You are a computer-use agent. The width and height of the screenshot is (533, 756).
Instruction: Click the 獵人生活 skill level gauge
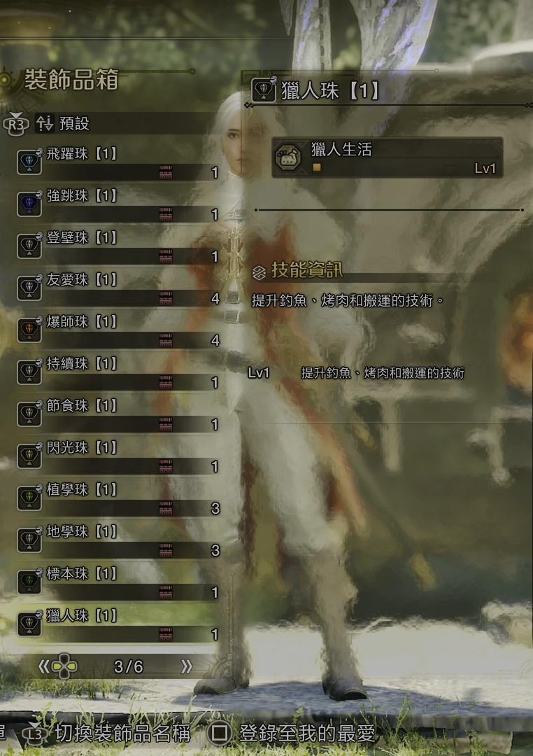coord(317,167)
